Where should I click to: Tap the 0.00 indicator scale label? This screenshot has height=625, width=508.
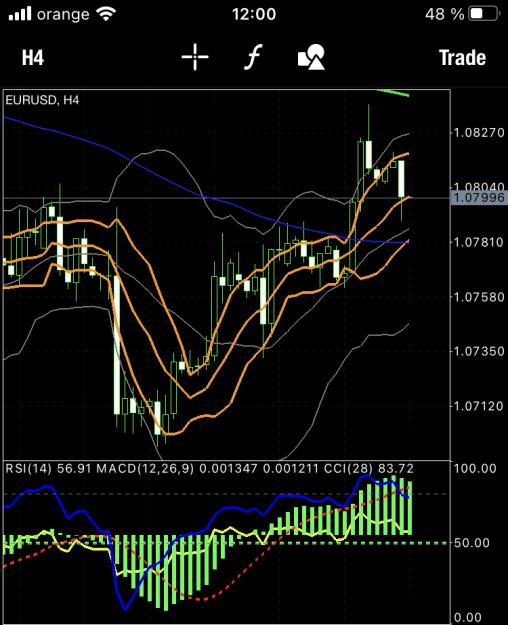point(468,618)
